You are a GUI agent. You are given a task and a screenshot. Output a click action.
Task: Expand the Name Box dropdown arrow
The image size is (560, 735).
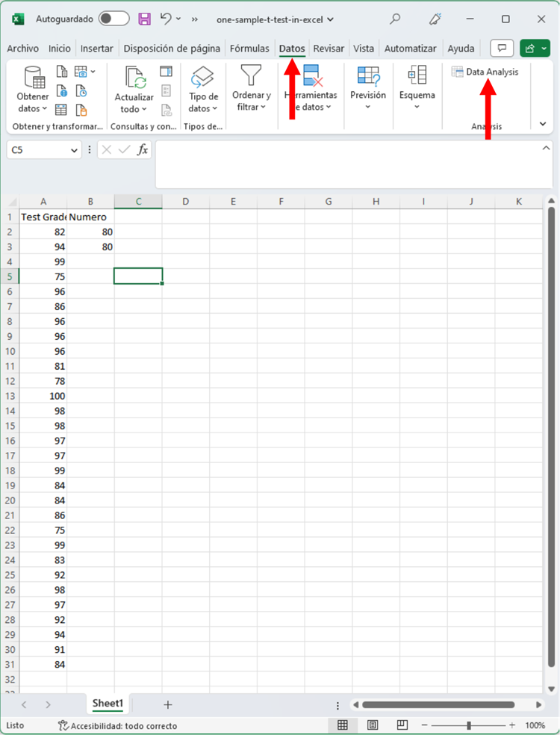tap(74, 150)
